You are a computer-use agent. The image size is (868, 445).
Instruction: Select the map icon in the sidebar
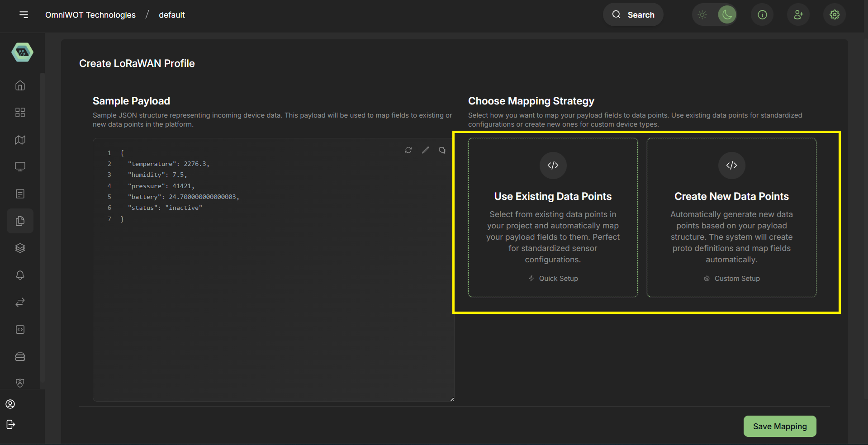(x=20, y=140)
